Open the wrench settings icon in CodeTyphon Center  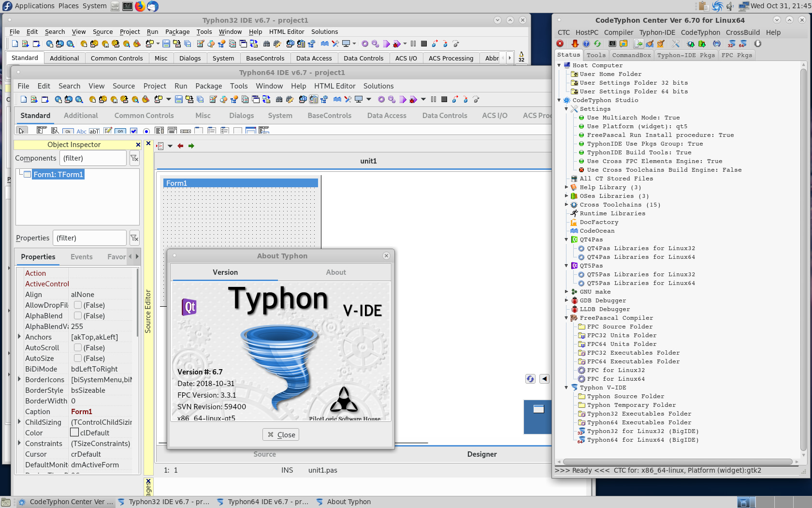tap(676, 44)
